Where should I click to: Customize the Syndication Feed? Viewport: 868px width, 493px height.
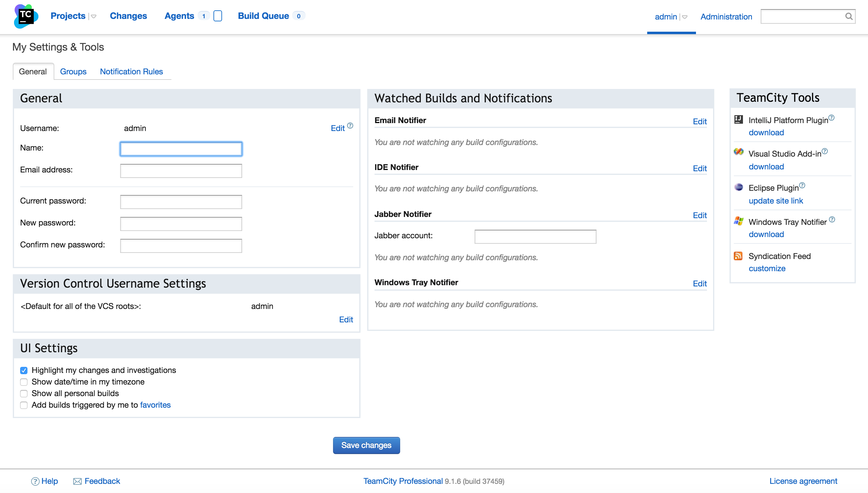(x=767, y=268)
